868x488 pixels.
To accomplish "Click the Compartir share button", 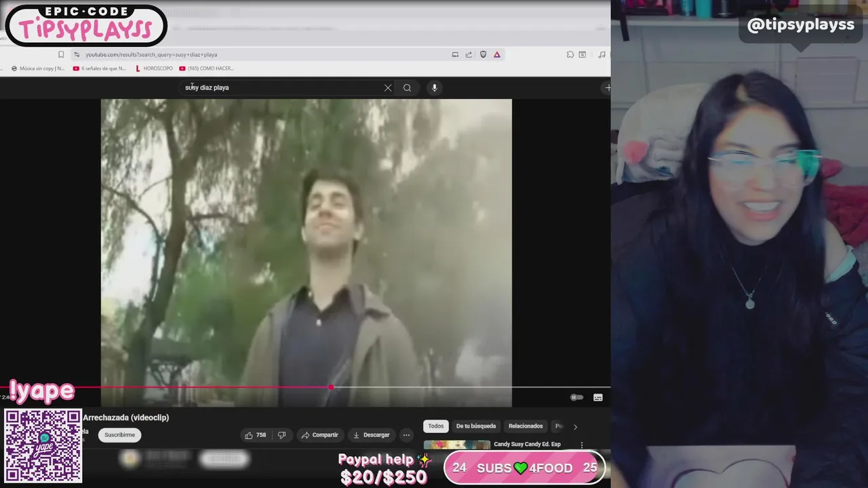I will (x=319, y=435).
